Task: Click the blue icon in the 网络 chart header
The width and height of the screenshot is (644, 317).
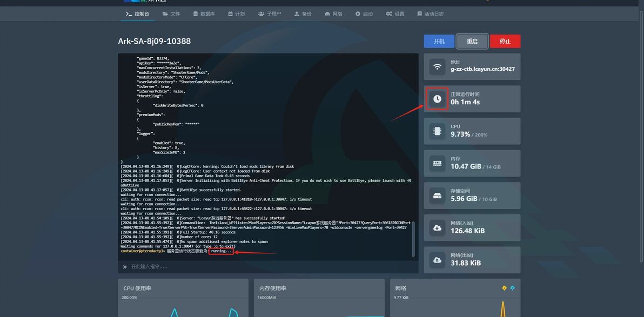Action: 512,288
